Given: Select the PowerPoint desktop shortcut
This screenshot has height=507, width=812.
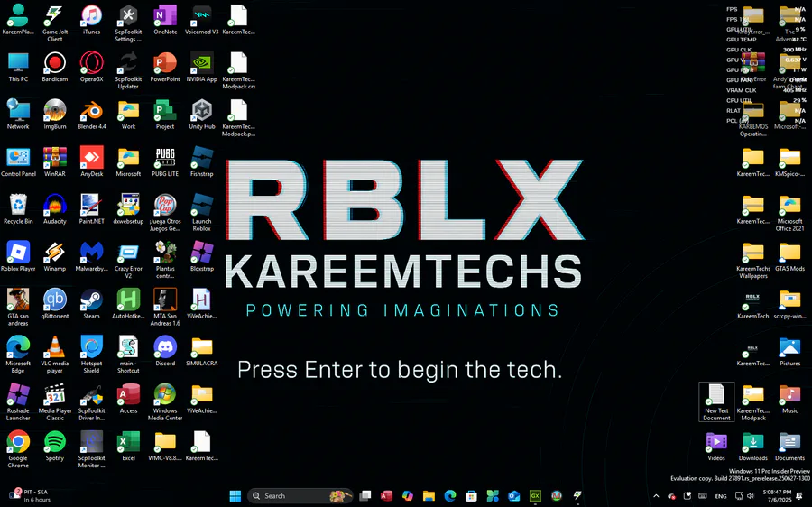Looking at the screenshot, I should point(165,68).
